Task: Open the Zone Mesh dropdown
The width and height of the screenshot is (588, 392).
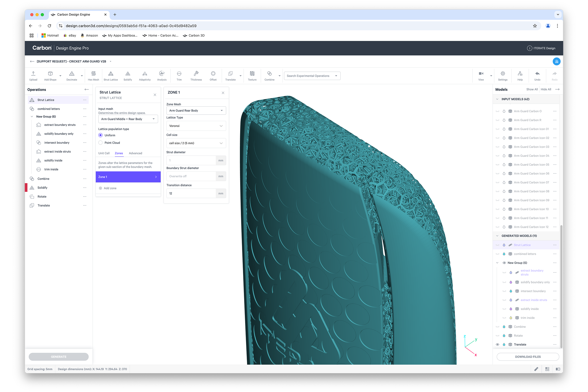Action: coord(196,111)
